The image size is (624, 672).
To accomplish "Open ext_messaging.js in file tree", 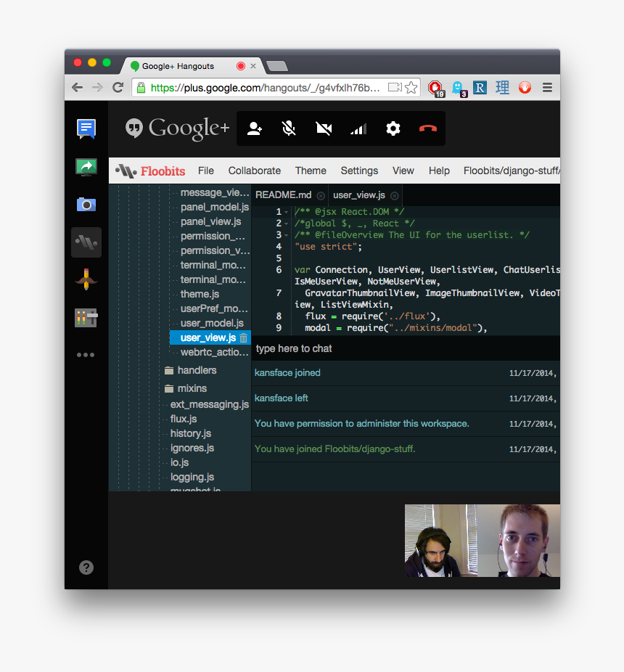I will click(210, 404).
